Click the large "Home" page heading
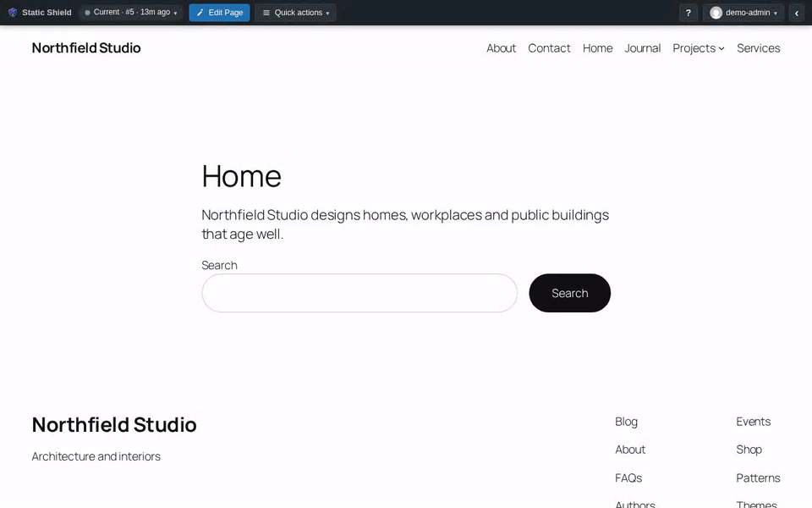 tap(241, 176)
